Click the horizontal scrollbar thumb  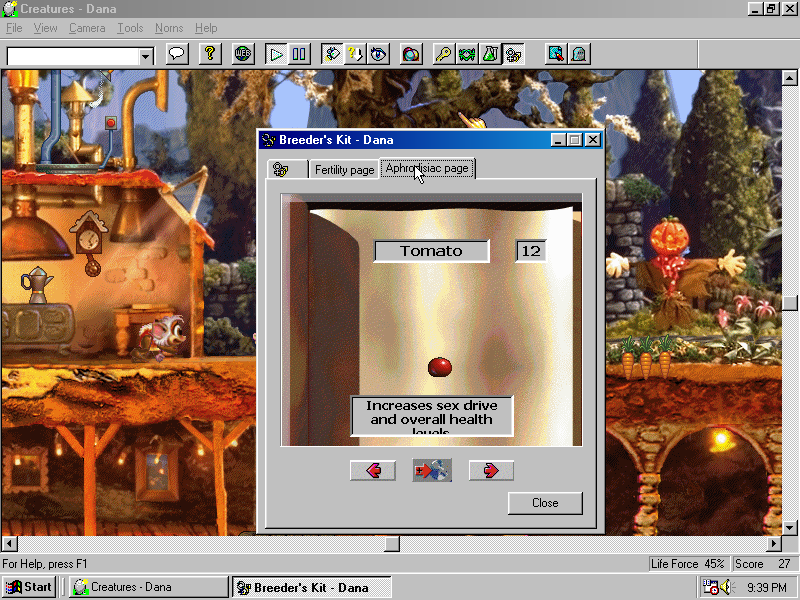point(392,544)
